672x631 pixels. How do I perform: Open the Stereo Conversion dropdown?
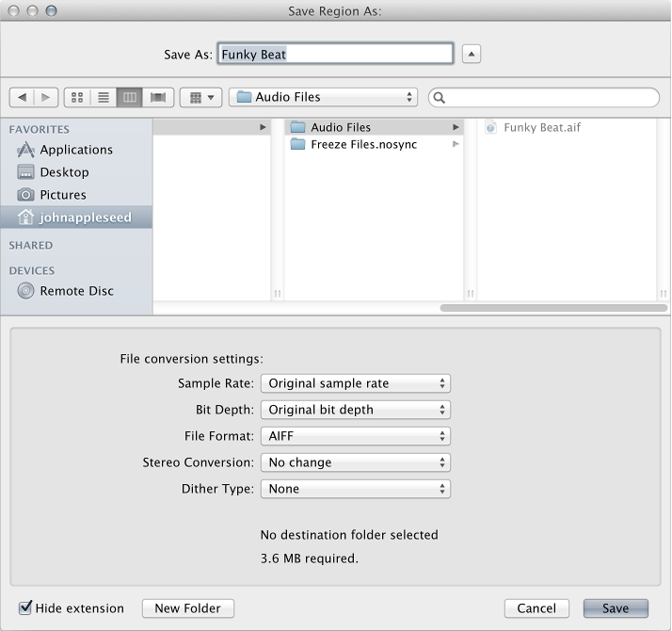click(356, 462)
